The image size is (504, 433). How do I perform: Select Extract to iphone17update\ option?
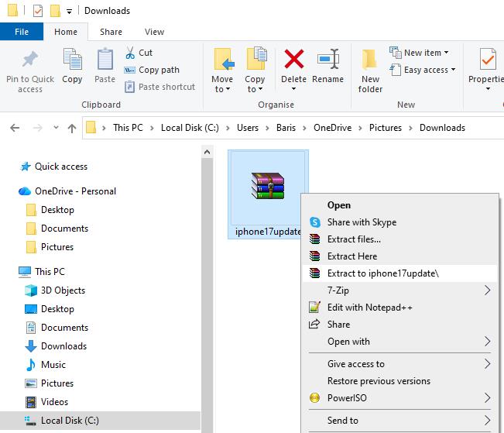[x=382, y=273]
